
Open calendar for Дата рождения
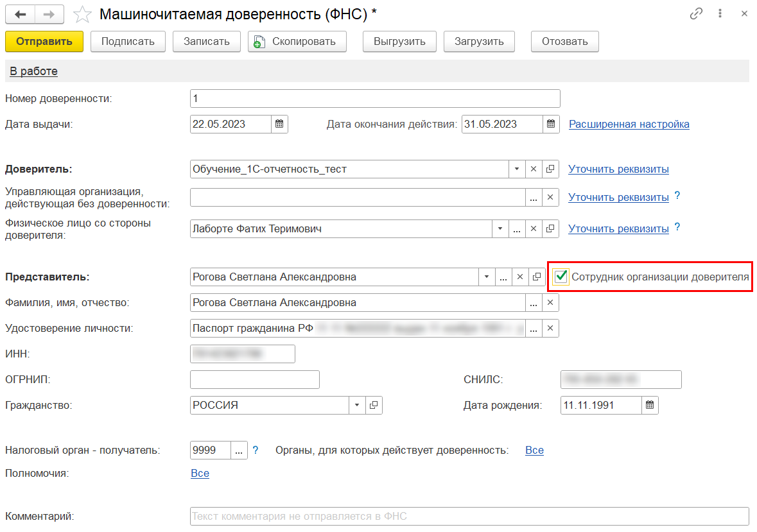click(x=650, y=405)
